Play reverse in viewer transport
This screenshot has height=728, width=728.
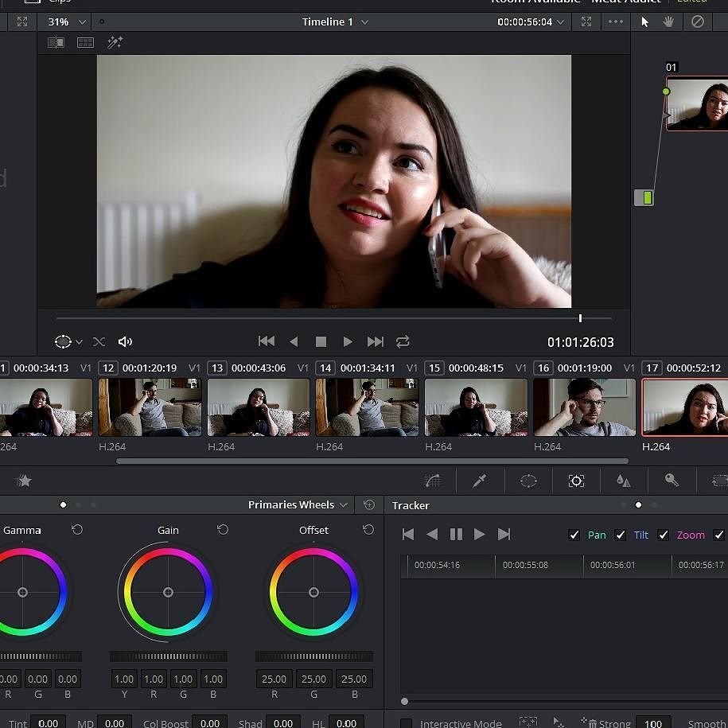coord(294,342)
